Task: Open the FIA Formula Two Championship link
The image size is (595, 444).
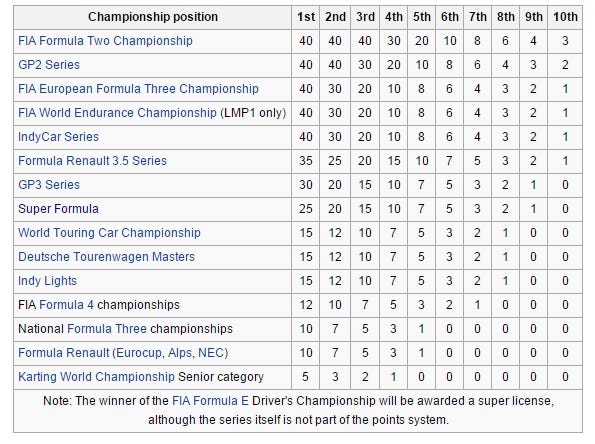Action: (105, 41)
